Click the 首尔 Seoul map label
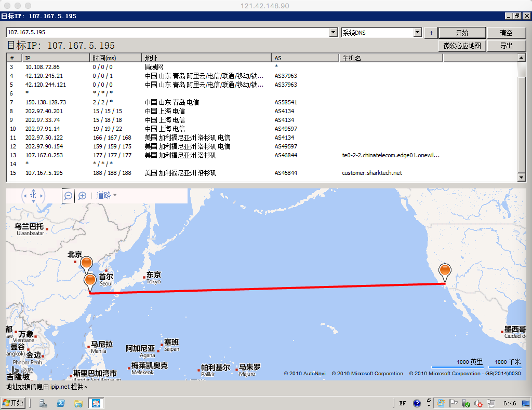The image size is (532, 410). (x=106, y=280)
